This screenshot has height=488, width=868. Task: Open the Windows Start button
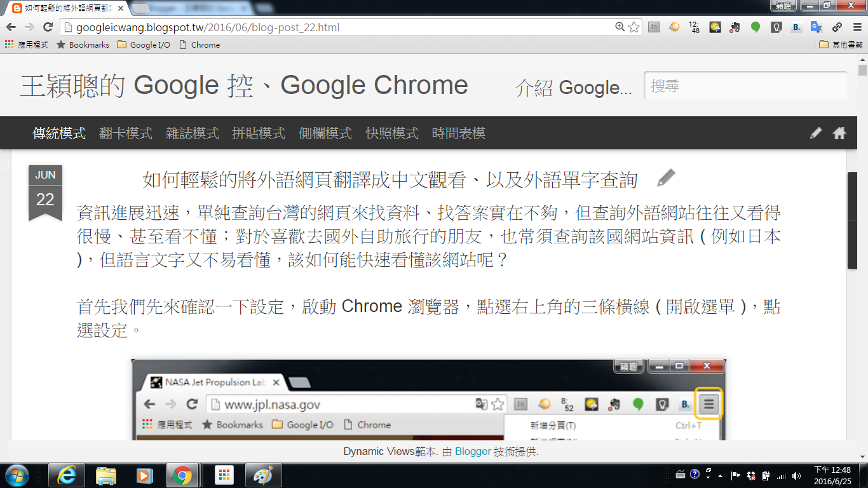click(x=17, y=475)
